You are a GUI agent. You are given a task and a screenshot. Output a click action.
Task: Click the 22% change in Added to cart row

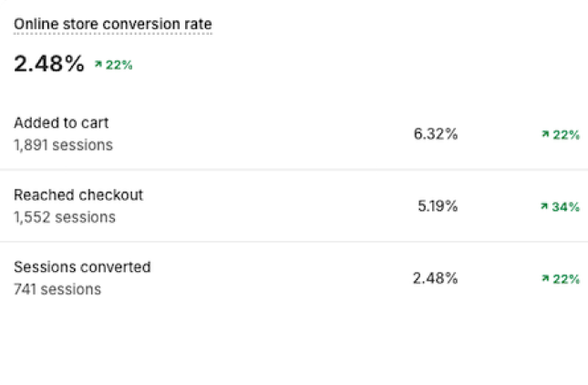point(566,135)
